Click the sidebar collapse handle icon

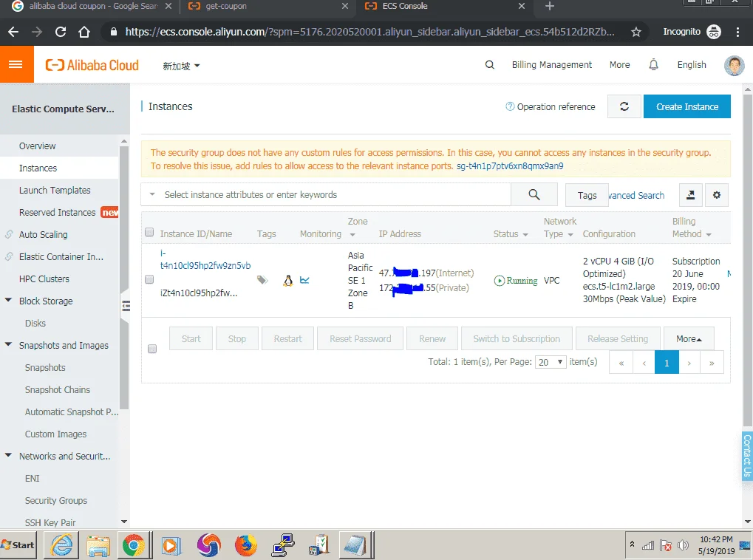[x=126, y=306]
